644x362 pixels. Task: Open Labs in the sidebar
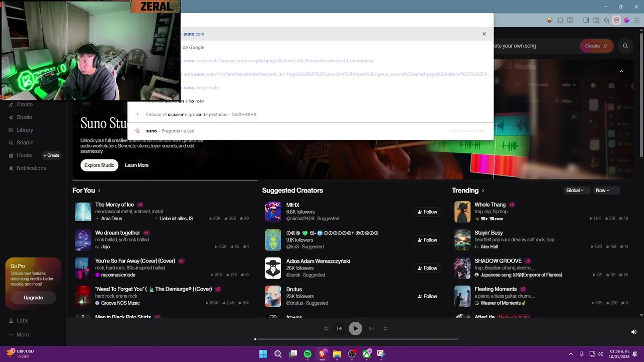pos(19,321)
